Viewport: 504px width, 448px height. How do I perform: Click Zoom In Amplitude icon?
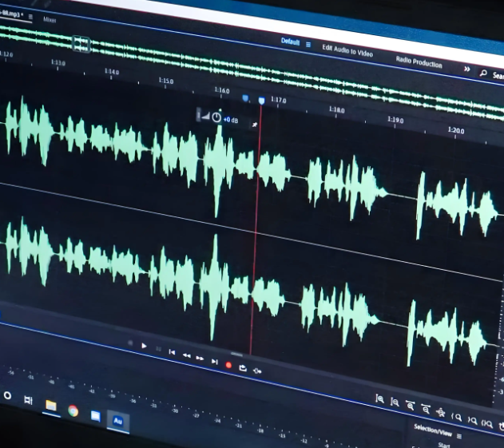click(381, 398)
